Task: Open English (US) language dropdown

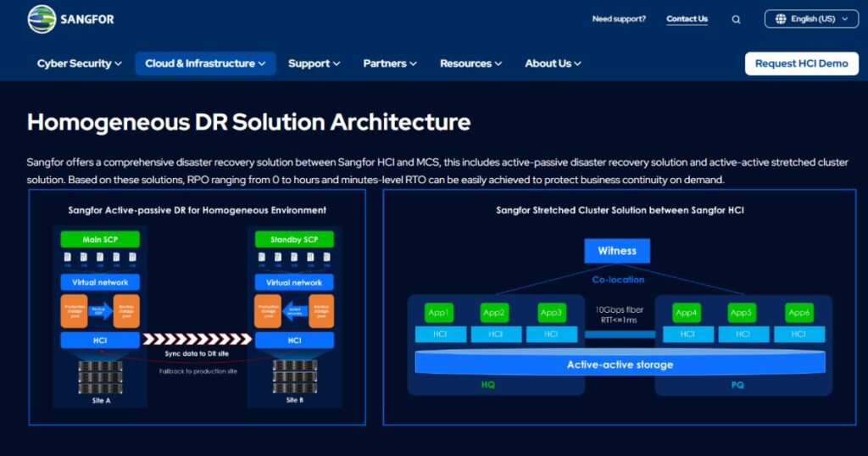Action: [x=811, y=19]
